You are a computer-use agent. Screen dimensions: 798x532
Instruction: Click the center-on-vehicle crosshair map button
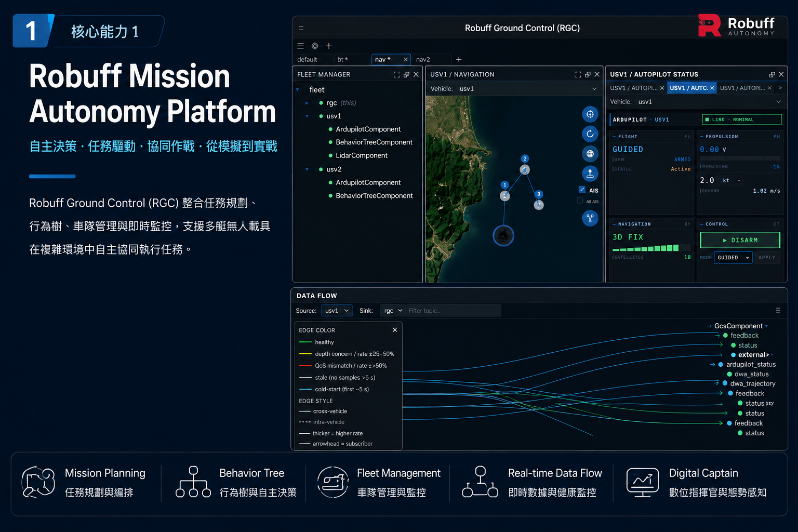click(590, 114)
